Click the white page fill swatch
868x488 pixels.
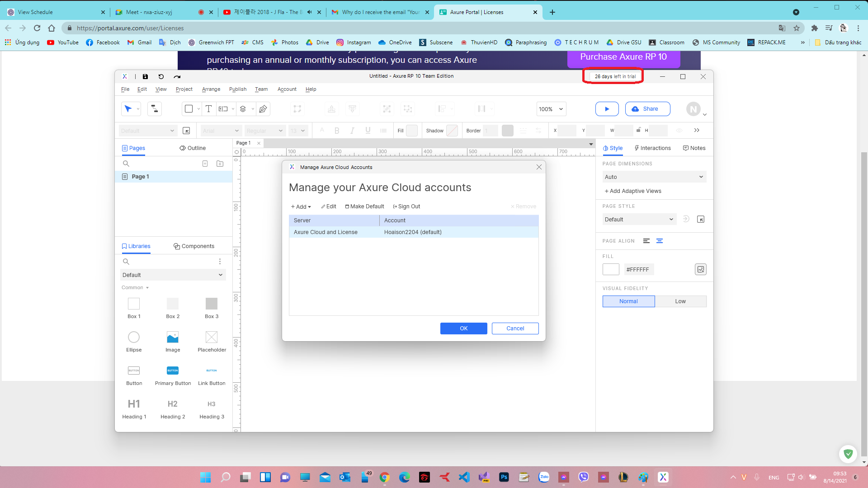click(x=611, y=269)
